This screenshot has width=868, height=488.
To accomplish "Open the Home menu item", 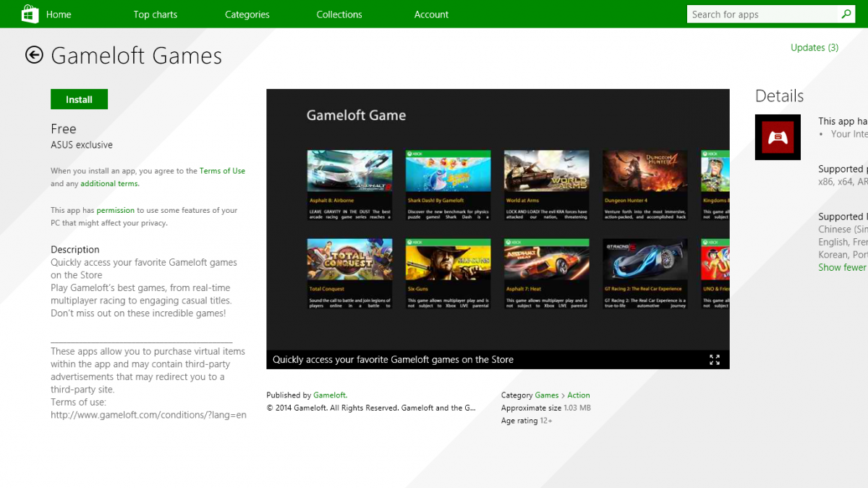I will tap(59, 14).
